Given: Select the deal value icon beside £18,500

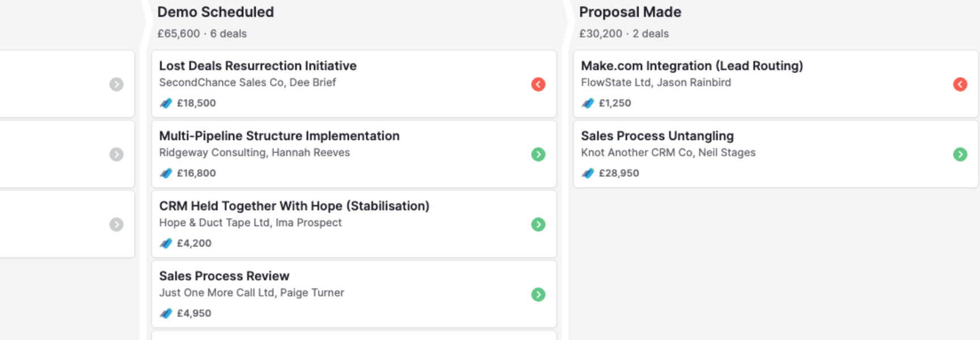Looking at the screenshot, I should click(x=166, y=103).
